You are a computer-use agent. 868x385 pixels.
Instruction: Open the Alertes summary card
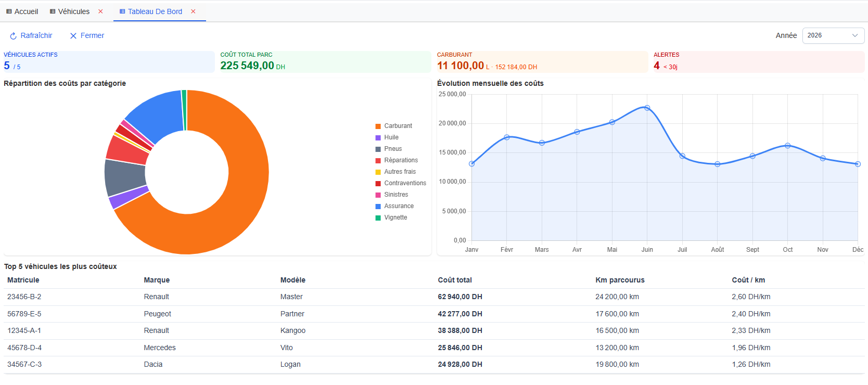[758, 62]
